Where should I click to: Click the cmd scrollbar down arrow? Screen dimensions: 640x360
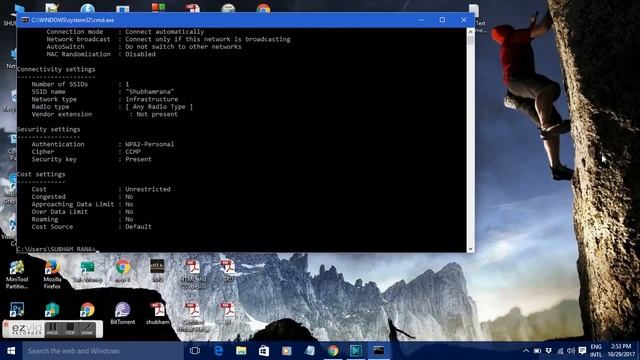point(470,249)
